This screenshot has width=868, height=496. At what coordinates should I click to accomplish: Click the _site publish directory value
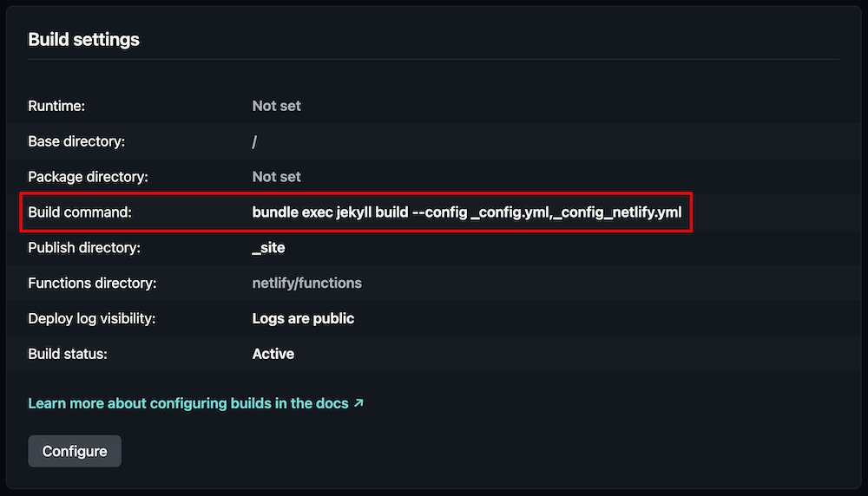pos(268,248)
